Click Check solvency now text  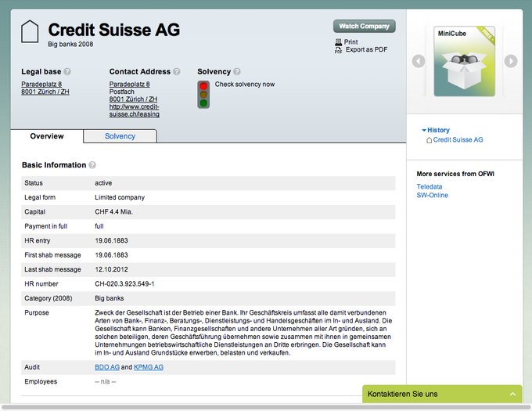[x=245, y=85]
